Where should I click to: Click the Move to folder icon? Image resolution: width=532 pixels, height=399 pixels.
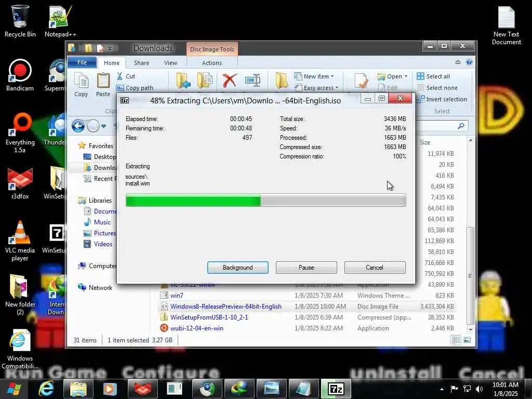point(183,81)
